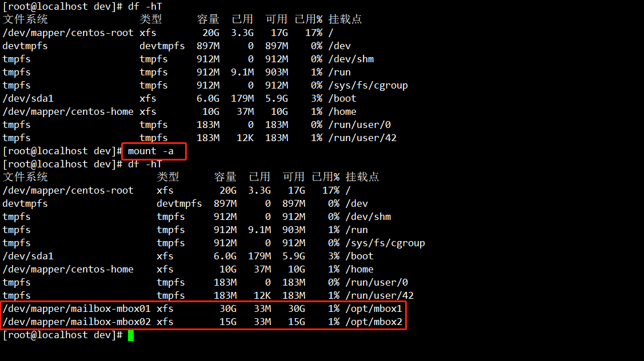Click the "15G" capacity value of mailbox-mbox02
The width and height of the screenshot is (644, 361).
[x=227, y=322]
